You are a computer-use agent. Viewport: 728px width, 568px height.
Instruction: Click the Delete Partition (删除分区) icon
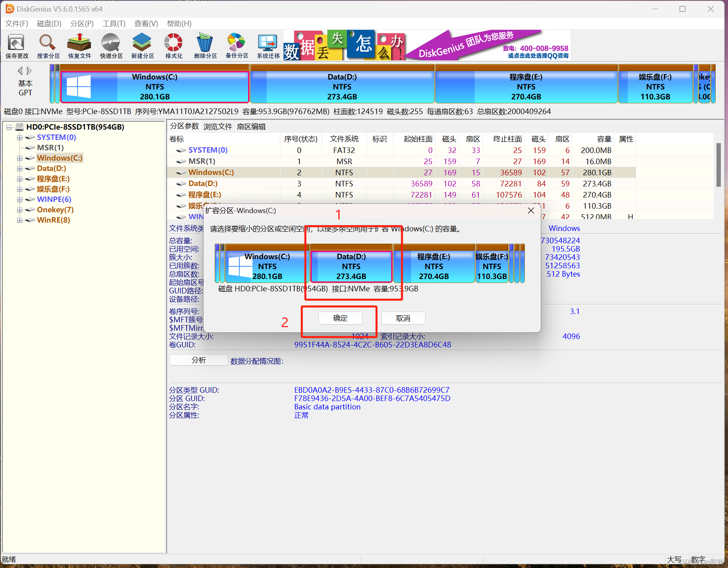[205, 46]
